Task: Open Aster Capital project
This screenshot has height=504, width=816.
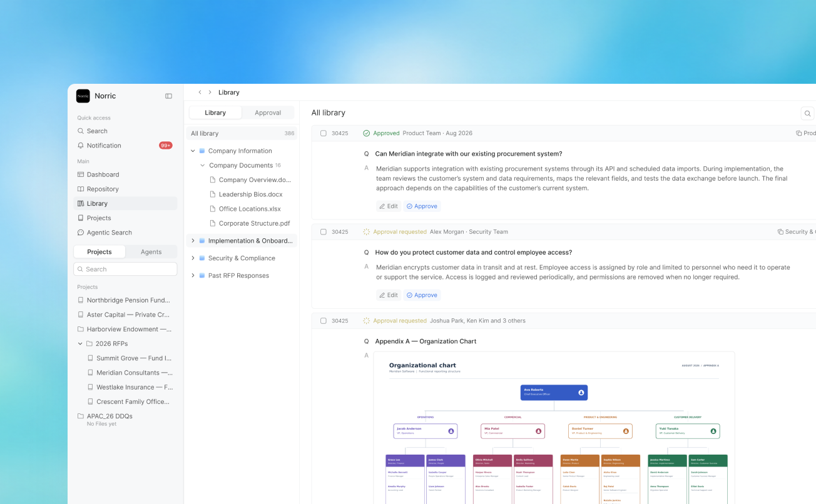Action: coord(125,315)
